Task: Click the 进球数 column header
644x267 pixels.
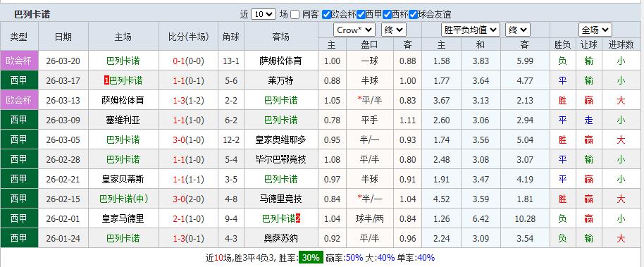Action: [621, 44]
